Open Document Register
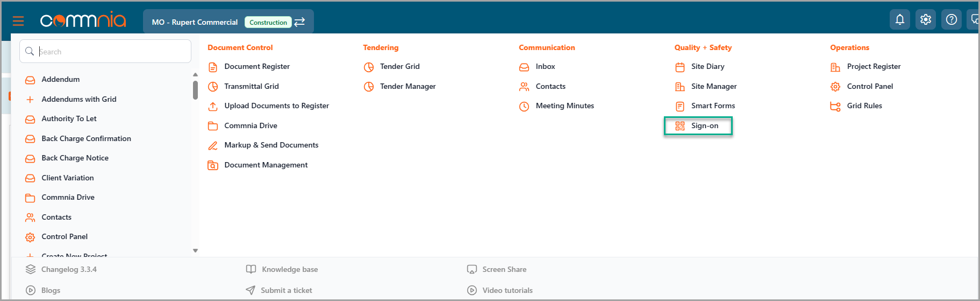The height and width of the screenshot is (301, 980). point(256,67)
